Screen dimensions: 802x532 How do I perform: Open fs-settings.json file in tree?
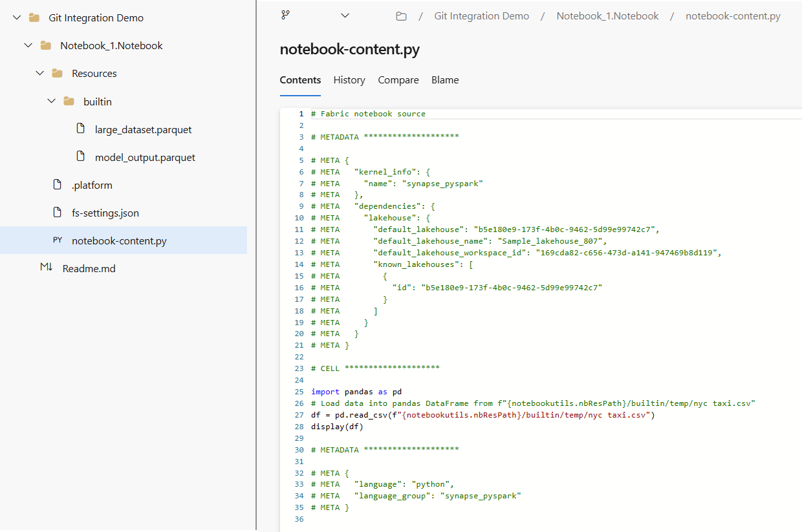click(105, 213)
